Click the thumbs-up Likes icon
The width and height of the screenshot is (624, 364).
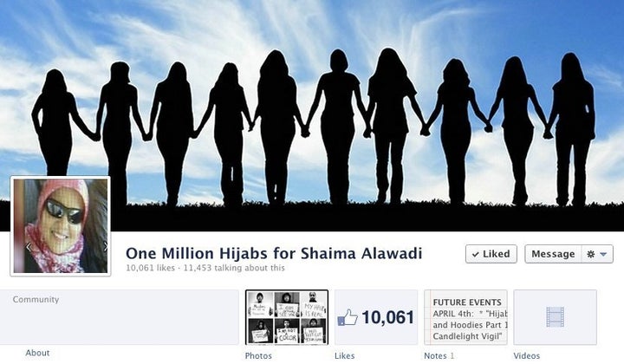(x=347, y=318)
